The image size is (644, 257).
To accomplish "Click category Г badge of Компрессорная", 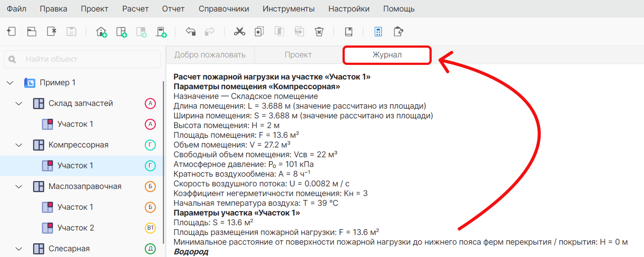I will 151,145.
